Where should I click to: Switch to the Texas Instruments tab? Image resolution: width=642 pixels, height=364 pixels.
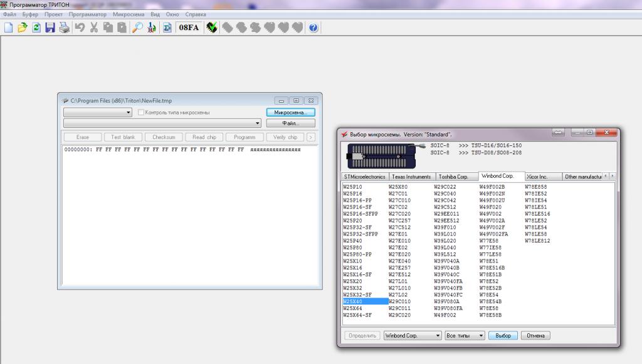click(x=411, y=177)
